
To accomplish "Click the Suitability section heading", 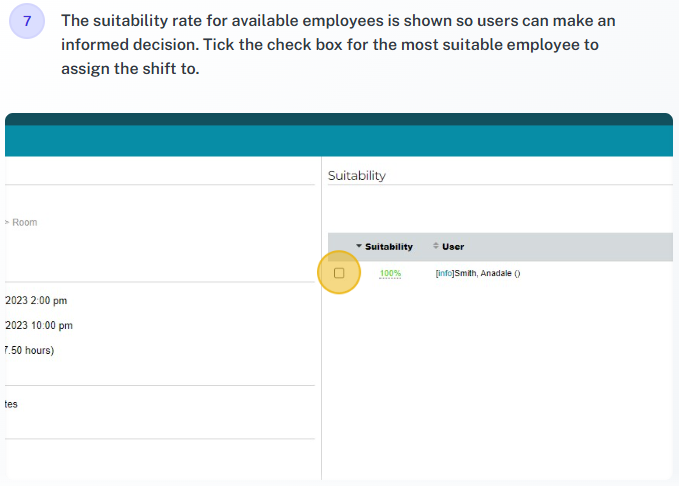I will pos(357,175).
